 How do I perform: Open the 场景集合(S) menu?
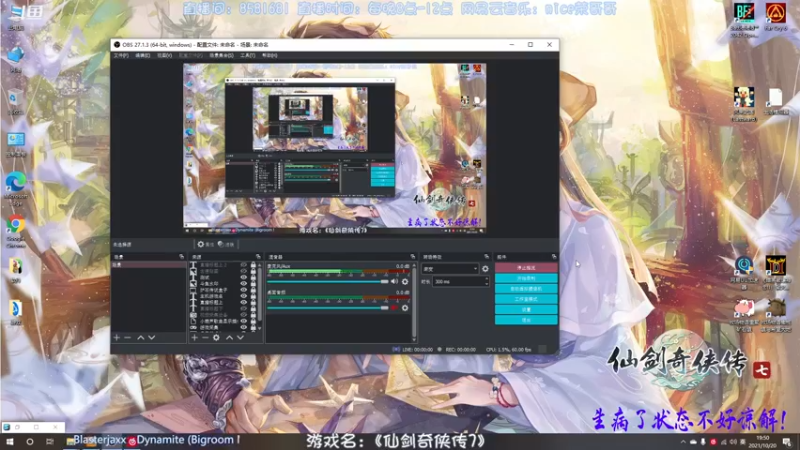(221, 56)
